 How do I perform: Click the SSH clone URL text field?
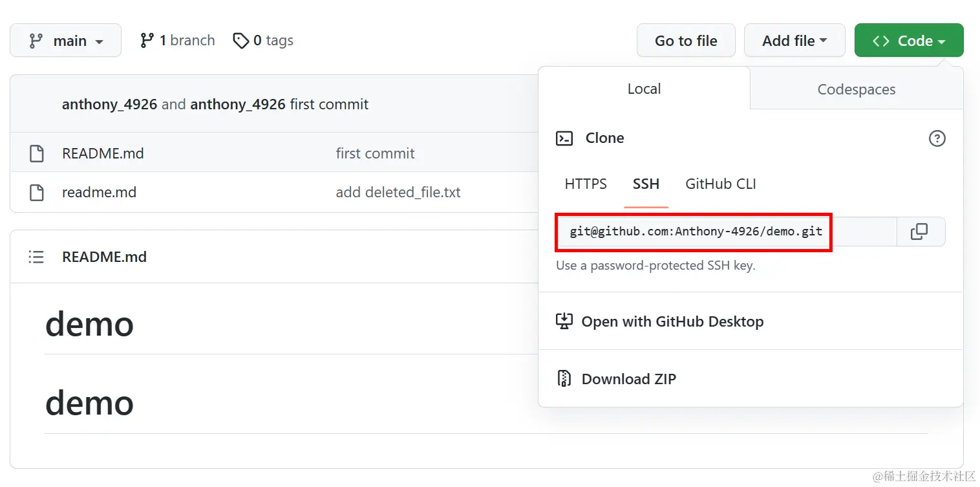(727, 232)
